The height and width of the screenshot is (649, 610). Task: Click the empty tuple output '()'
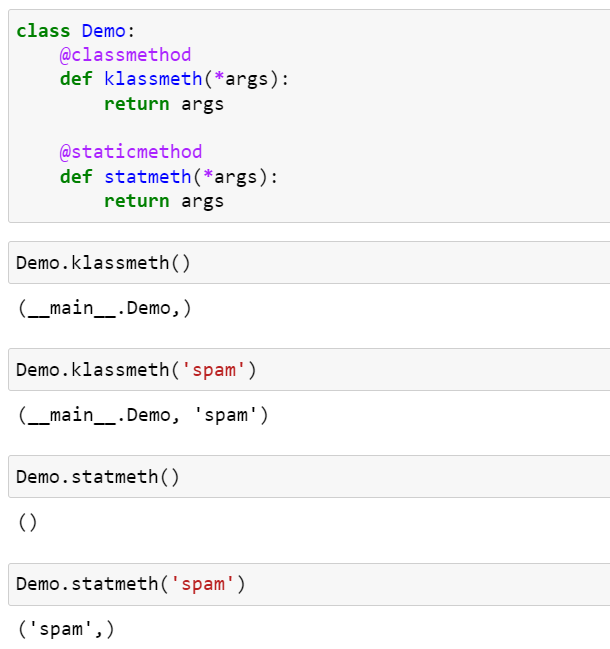[27, 522]
